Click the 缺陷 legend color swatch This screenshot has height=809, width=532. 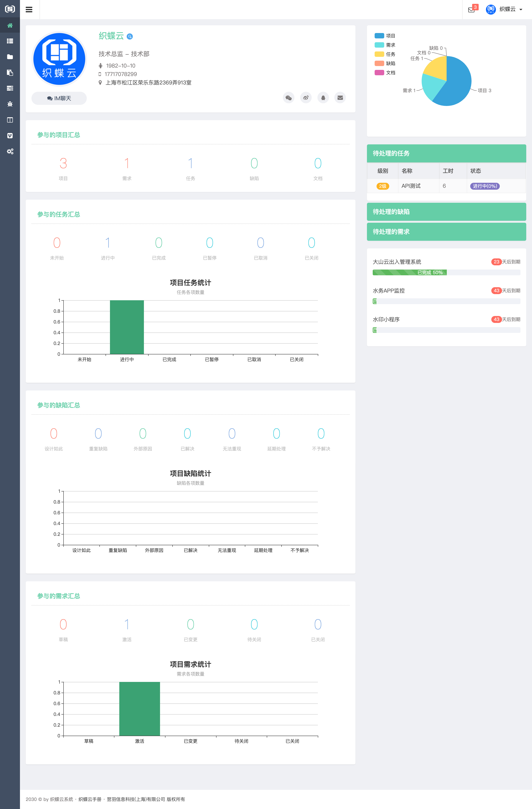pos(379,63)
